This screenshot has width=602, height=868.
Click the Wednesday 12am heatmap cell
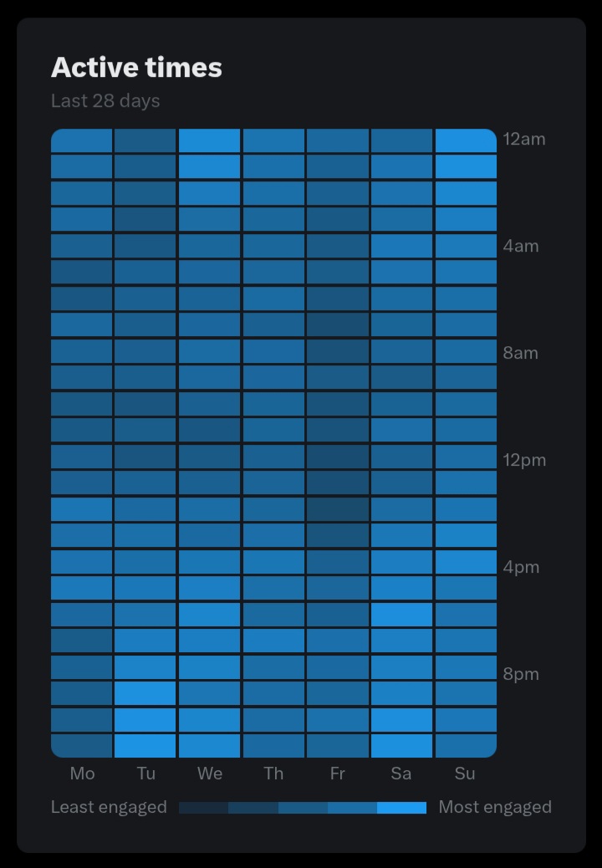[x=209, y=140]
